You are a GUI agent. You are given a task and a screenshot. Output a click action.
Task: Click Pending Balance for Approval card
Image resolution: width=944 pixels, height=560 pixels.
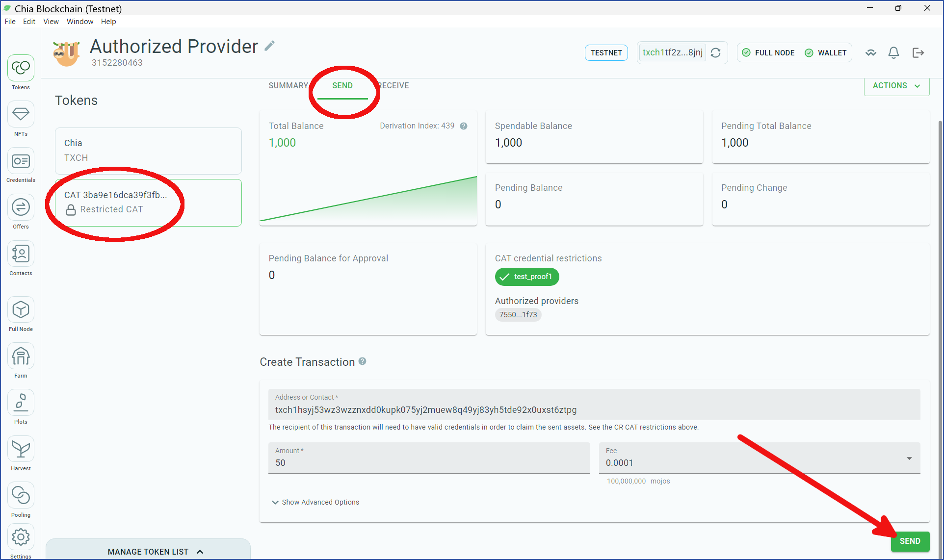[x=368, y=289]
